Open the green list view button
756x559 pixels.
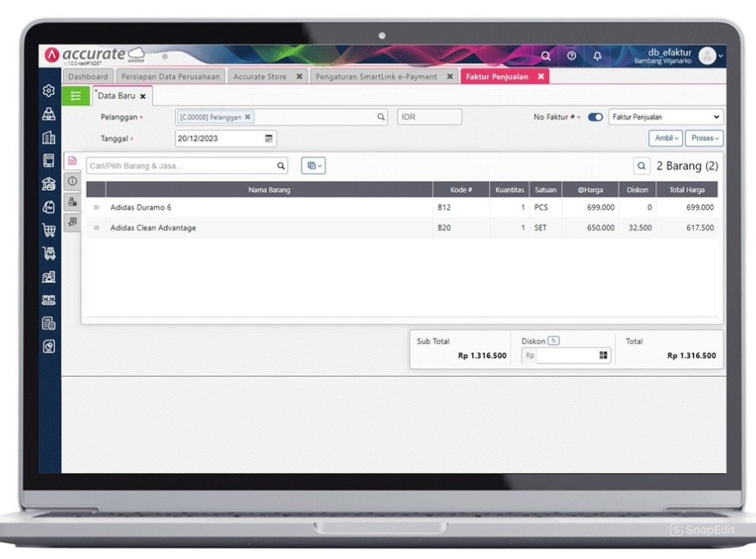(76, 96)
